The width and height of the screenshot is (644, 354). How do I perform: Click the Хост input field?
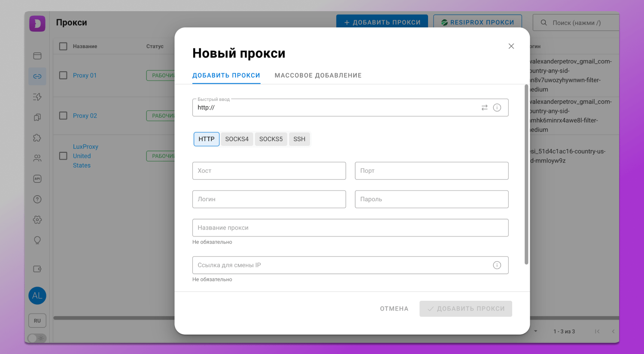click(269, 170)
